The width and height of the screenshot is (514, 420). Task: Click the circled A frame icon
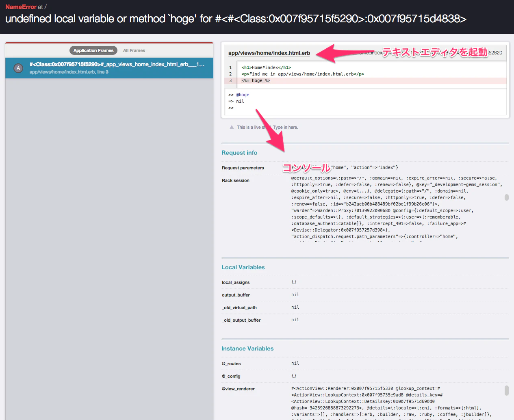(x=18, y=68)
